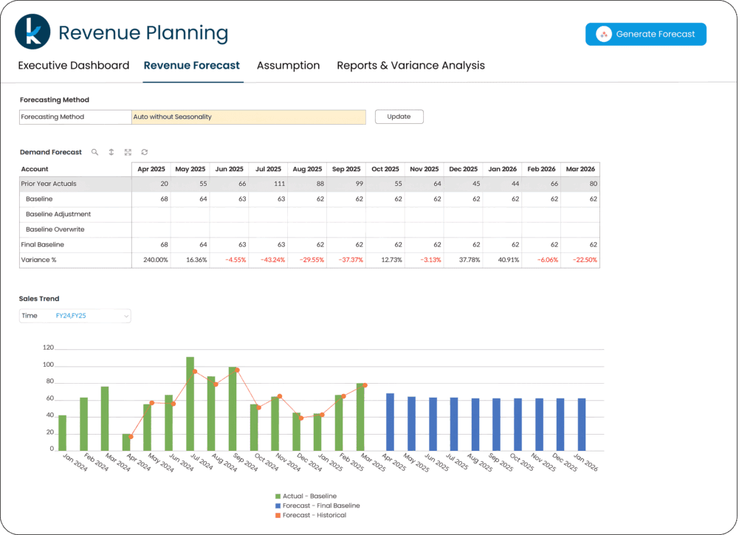756x535 pixels.
Task: Refresh the Demand Forecast data
Action: [145, 152]
